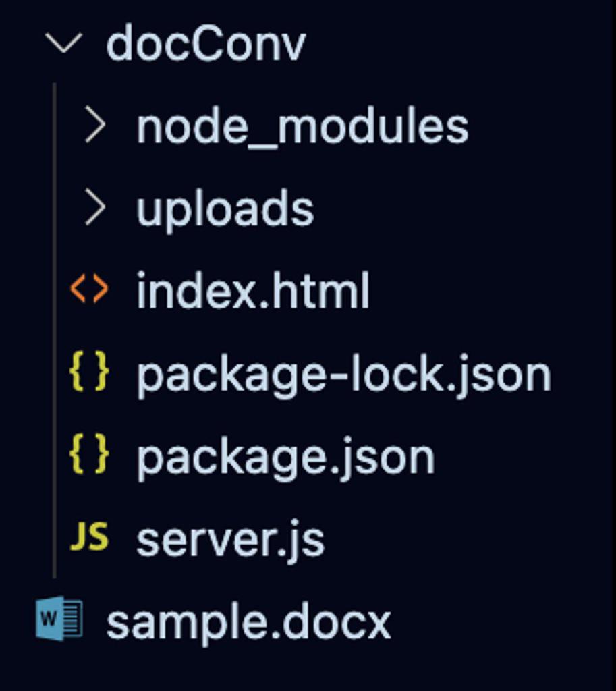
Task: Collapse the docConv folder chevron
Action: click(x=63, y=45)
